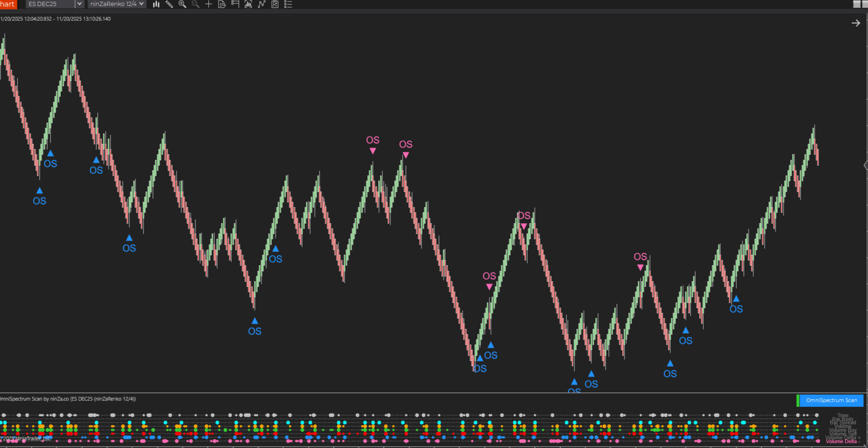The width and height of the screenshot is (868, 448).
Task: Click the ES DEC25 instrument field
Action: 50,4
